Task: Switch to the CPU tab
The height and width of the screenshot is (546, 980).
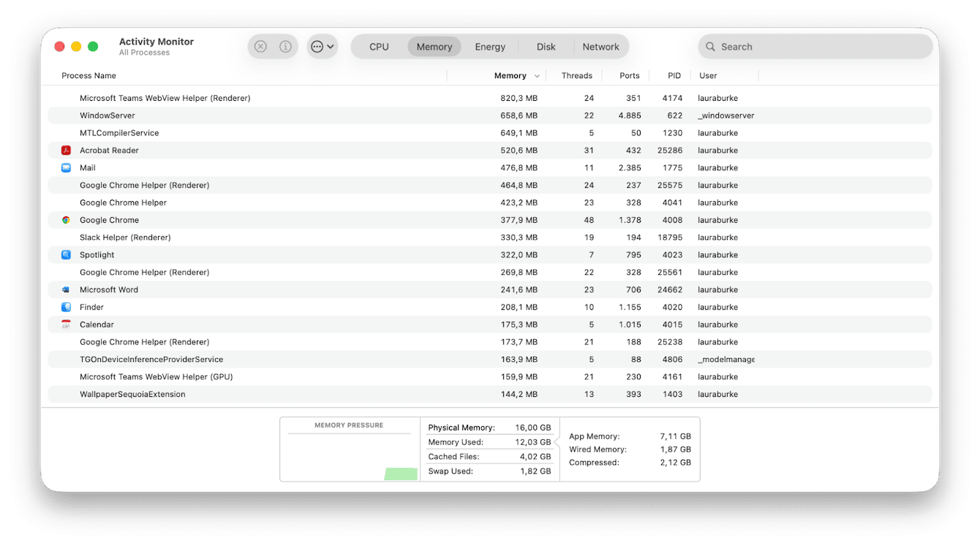Action: click(x=378, y=46)
